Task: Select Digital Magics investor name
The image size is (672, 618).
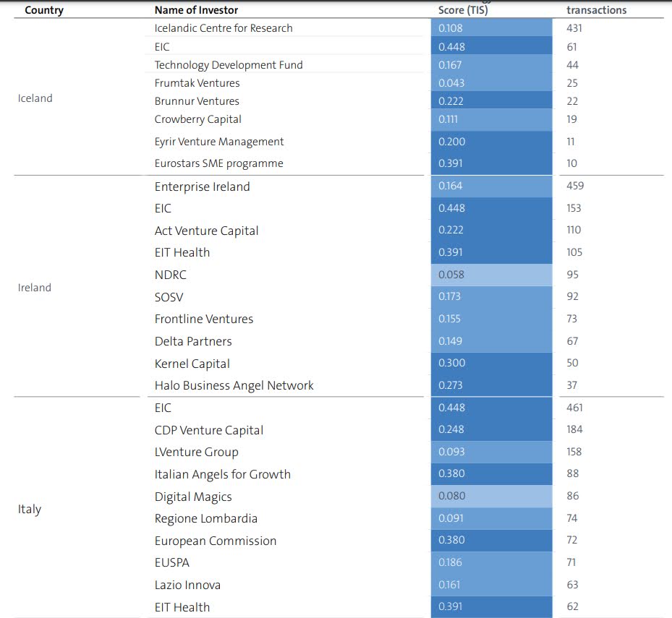Action: click(193, 497)
